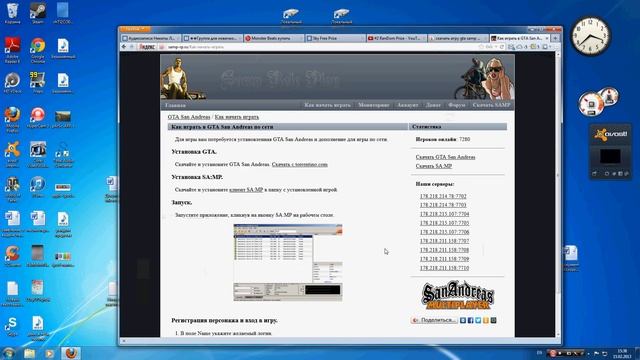Click the 'клиент SA-MP' link
Viewport: 640px width, 360px height.
(x=246, y=190)
